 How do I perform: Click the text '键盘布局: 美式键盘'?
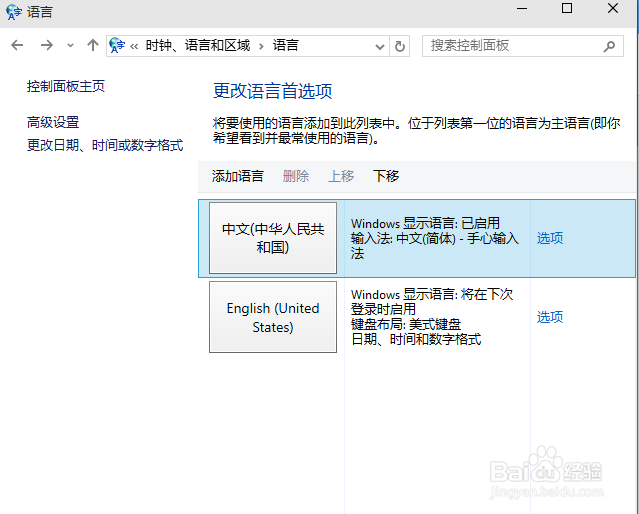coord(406,324)
